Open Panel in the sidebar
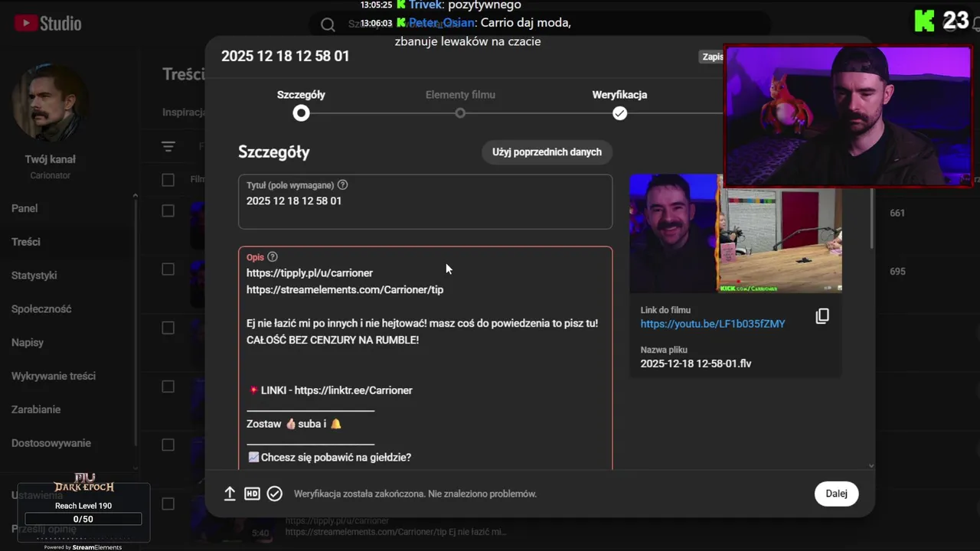This screenshot has height=551, width=980. 24,208
